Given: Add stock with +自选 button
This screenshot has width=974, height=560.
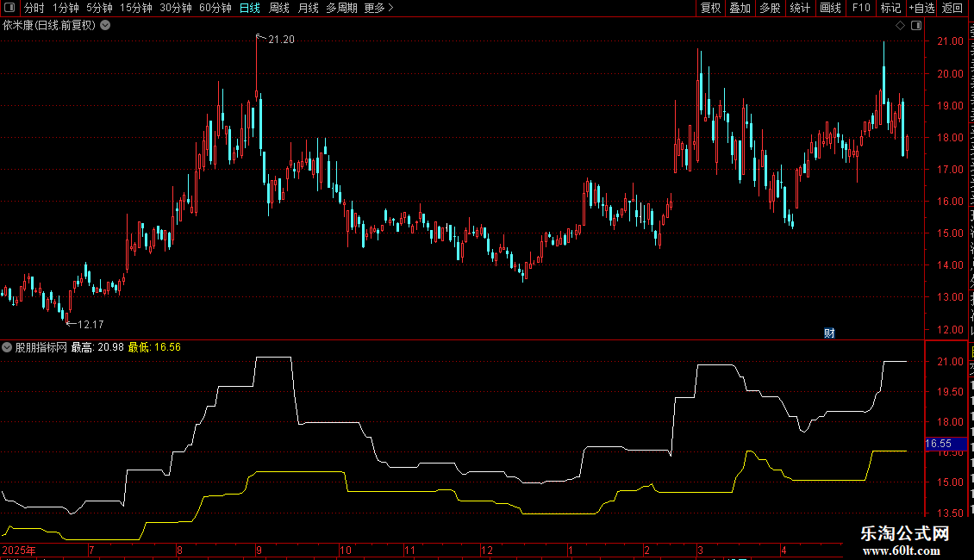Looking at the screenshot, I should tap(921, 8).
